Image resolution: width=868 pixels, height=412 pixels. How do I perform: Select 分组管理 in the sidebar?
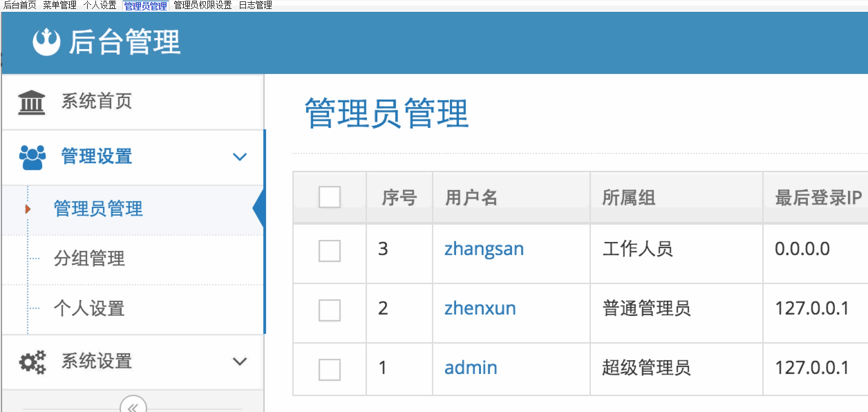(89, 259)
